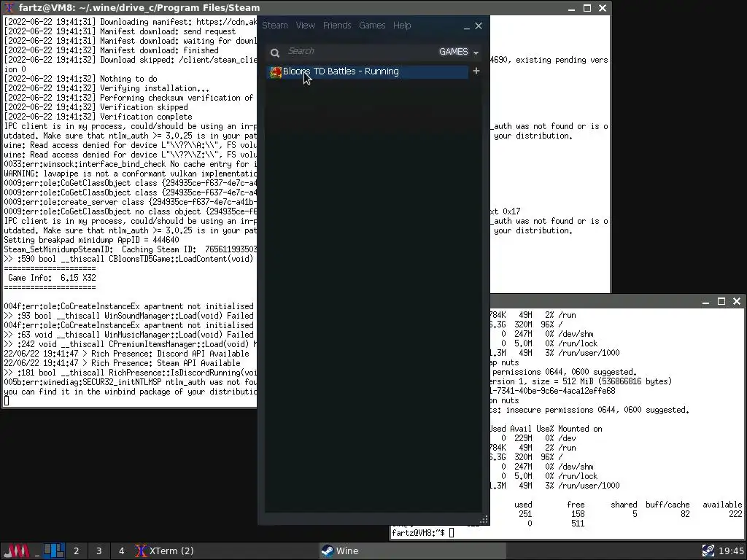This screenshot has width=747, height=560.
Task: Click 'Nothing to do' log line
Action: [x=128, y=79]
